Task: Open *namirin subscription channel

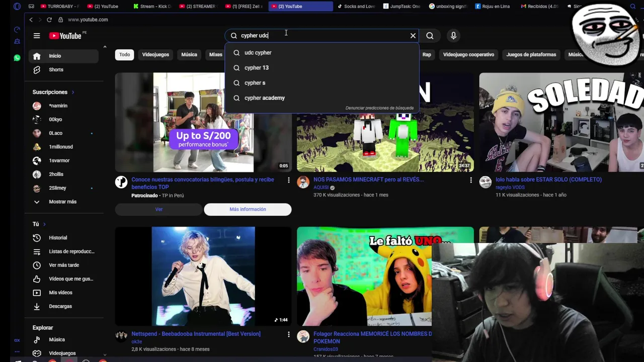Action: click(58, 106)
